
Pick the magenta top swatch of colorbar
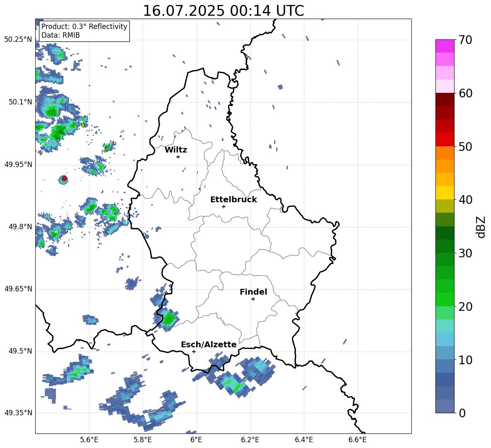pyautogui.click(x=445, y=46)
